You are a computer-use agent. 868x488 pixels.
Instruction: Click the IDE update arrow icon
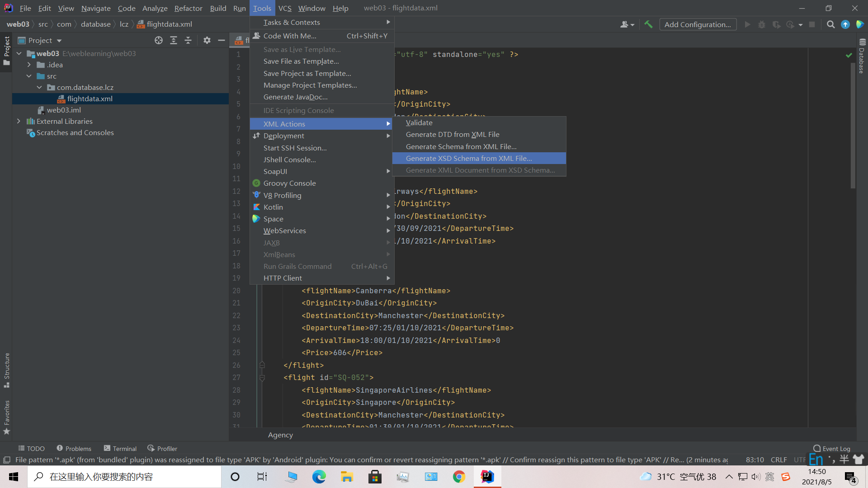(845, 24)
